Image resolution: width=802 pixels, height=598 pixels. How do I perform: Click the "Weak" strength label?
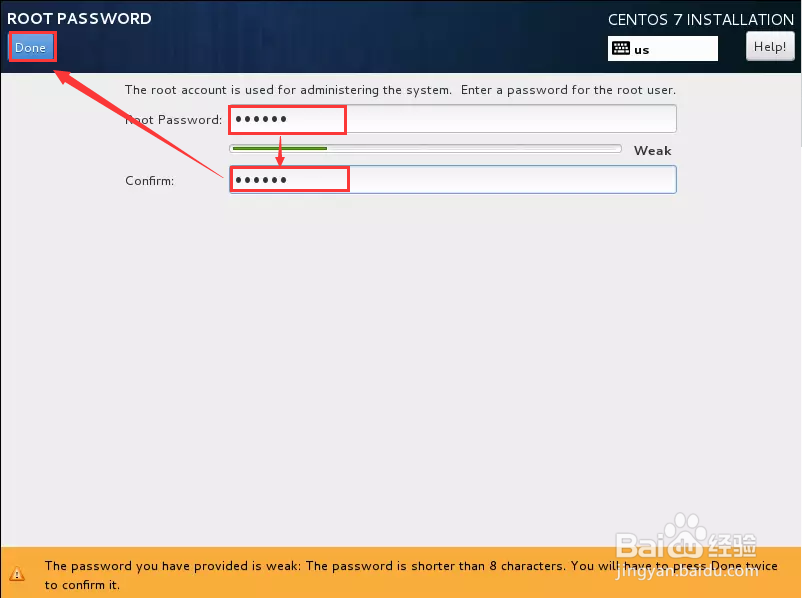point(652,150)
